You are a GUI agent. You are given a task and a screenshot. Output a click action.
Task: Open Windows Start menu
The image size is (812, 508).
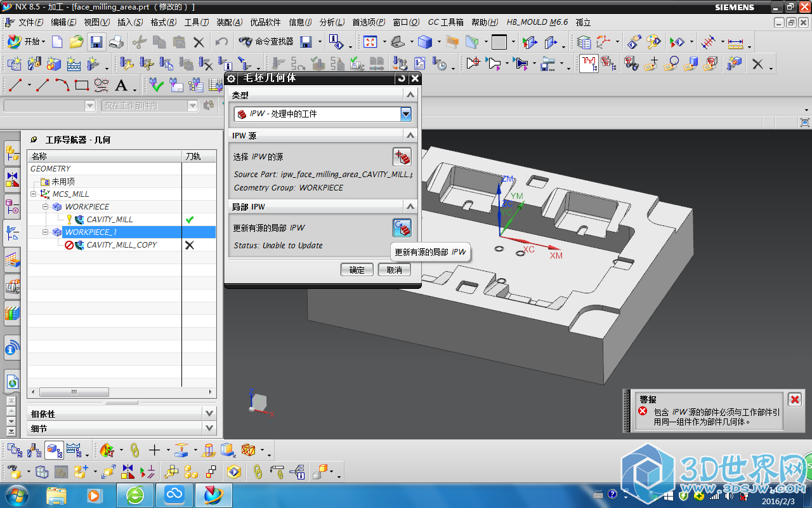coord(17,495)
